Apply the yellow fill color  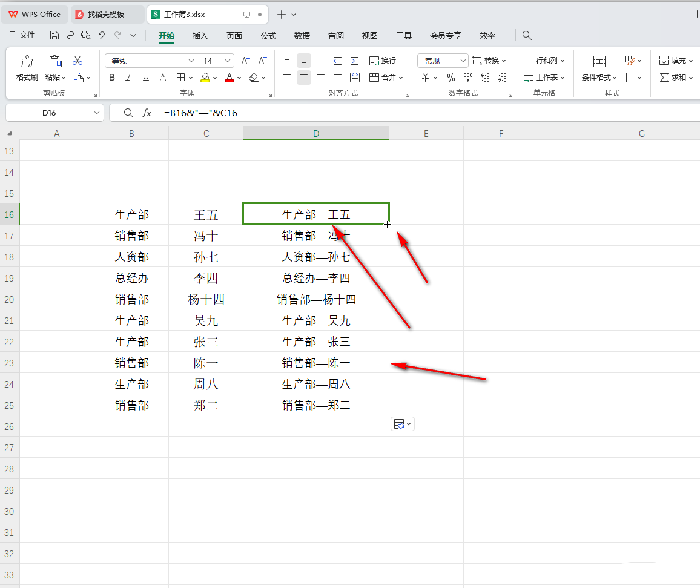pyautogui.click(x=205, y=78)
